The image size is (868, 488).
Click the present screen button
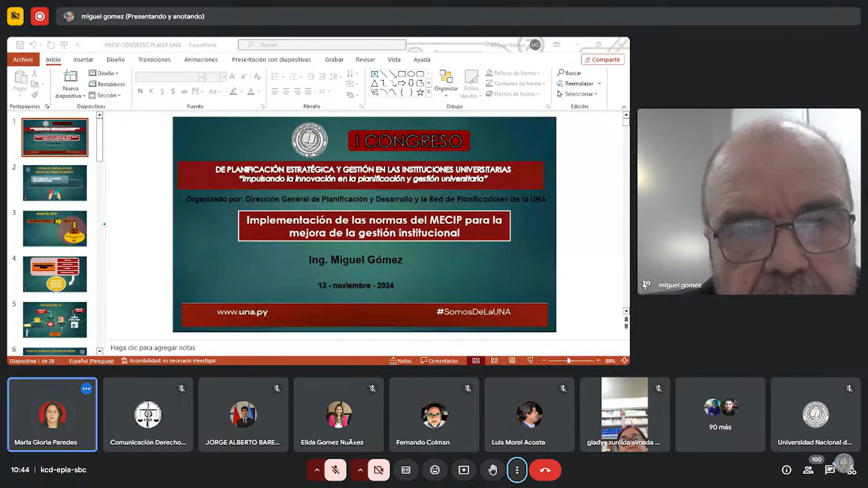click(x=464, y=470)
